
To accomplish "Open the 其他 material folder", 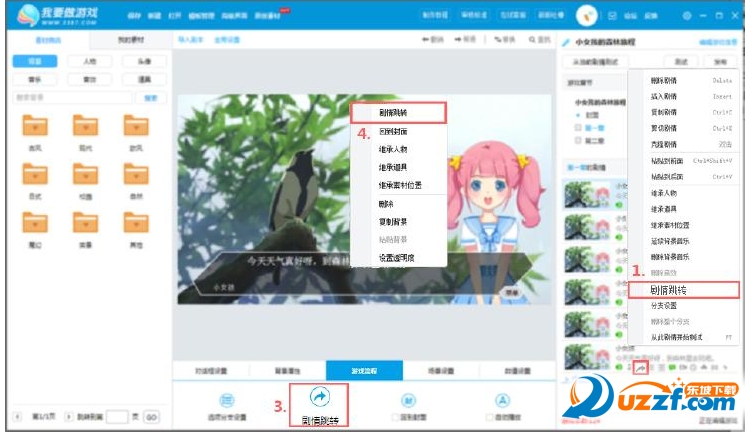I will tap(136, 222).
